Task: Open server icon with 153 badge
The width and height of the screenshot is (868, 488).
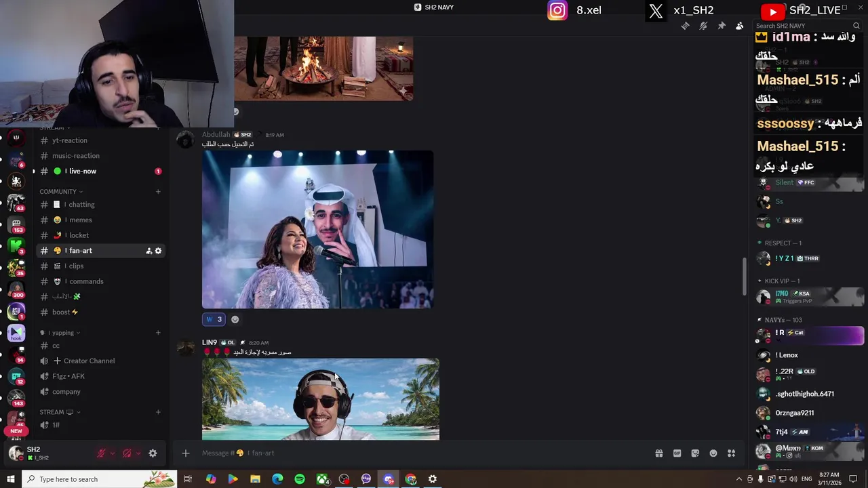Action: 16,225
